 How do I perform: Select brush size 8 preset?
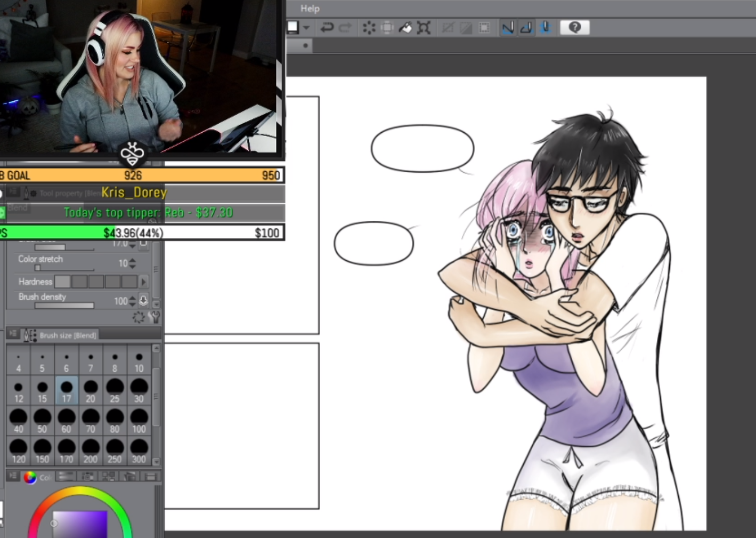click(x=115, y=361)
